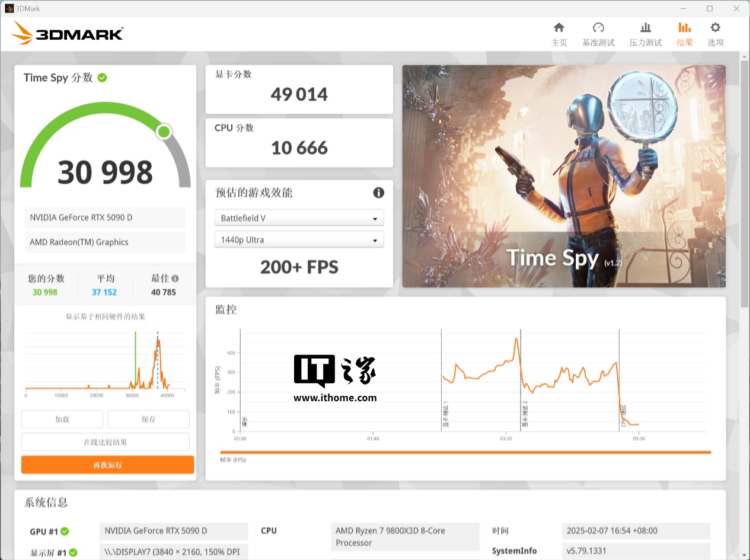Click the 加载 (Load) button
The width and height of the screenshot is (750, 560).
[62, 419]
